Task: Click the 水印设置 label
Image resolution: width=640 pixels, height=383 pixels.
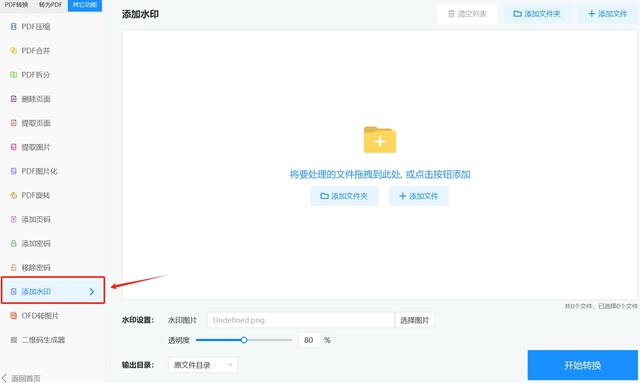Action: [x=138, y=320]
